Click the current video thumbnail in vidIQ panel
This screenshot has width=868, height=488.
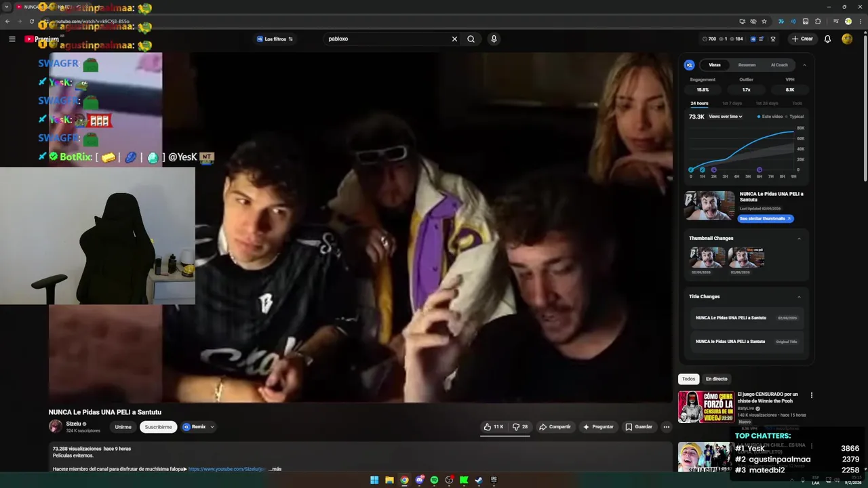(x=709, y=206)
